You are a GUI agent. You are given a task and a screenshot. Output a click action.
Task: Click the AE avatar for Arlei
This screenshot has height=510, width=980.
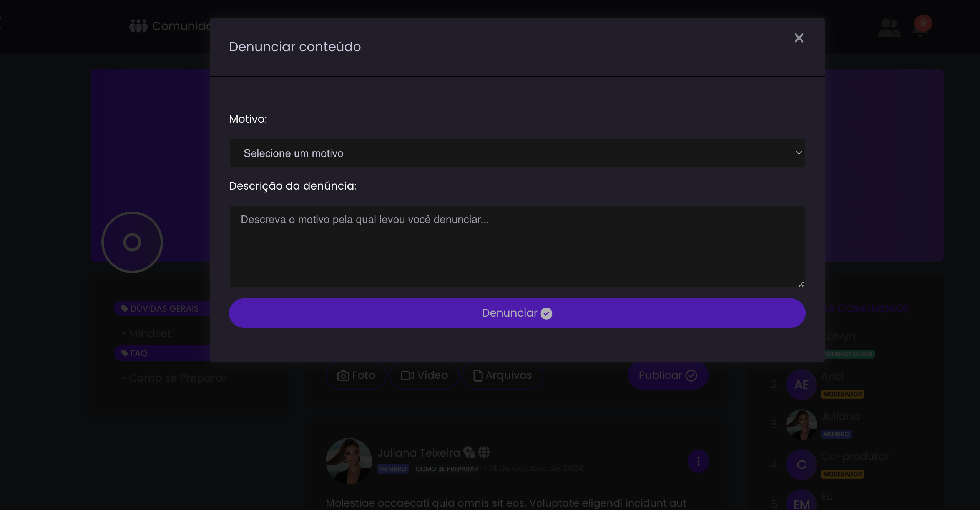(x=801, y=385)
